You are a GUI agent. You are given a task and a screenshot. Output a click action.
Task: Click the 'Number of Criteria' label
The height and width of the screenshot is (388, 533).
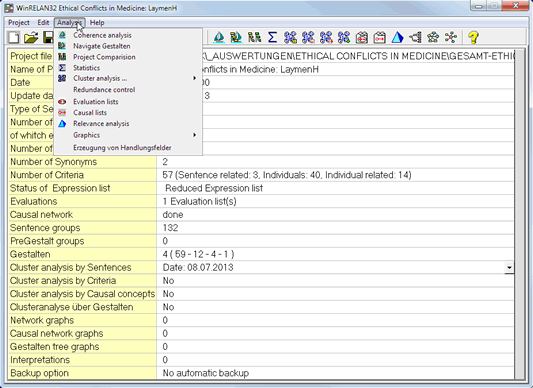(x=47, y=175)
